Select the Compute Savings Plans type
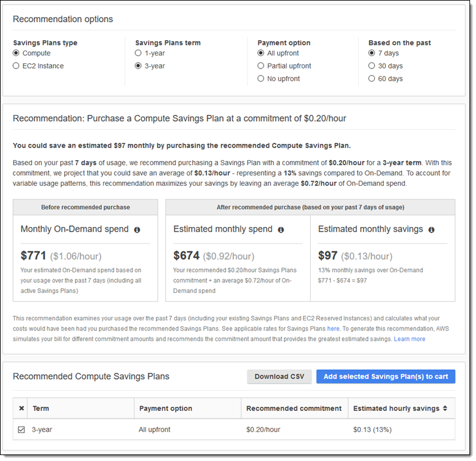 16,54
